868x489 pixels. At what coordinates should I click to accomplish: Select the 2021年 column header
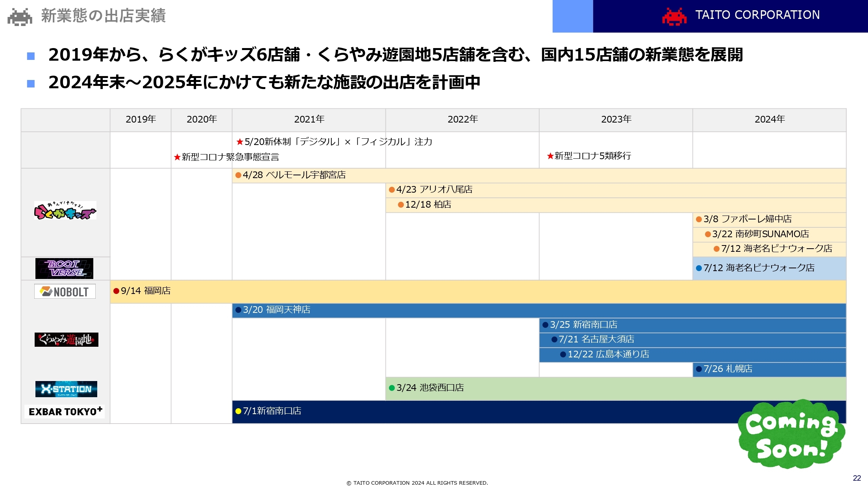tap(309, 120)
